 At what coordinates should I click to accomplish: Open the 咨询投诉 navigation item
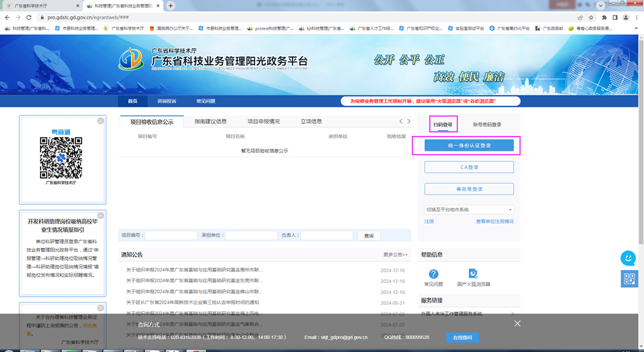coord(167,101)
